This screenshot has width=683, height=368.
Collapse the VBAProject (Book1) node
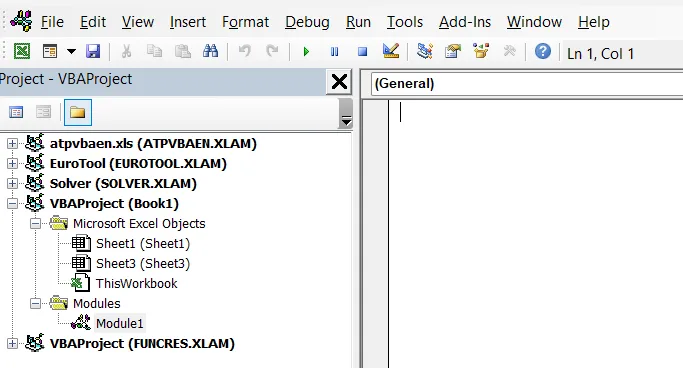click(12, 203)
